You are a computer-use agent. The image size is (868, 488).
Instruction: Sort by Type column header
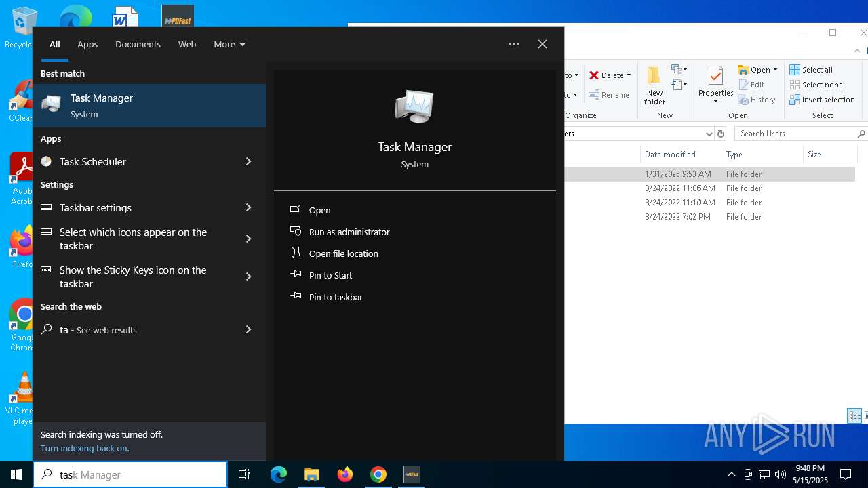pyautogui.click(x=762, y=155)
